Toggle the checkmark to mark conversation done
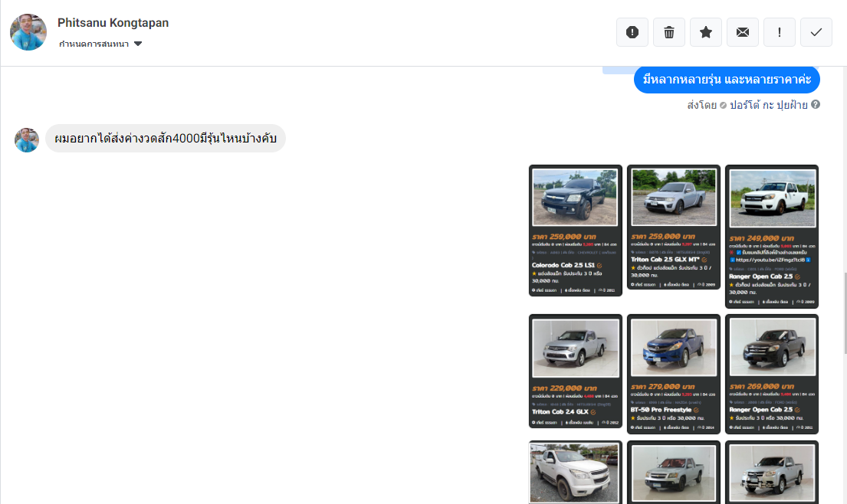This screenshot has width=847, height=504. click(x=816, y=32)
